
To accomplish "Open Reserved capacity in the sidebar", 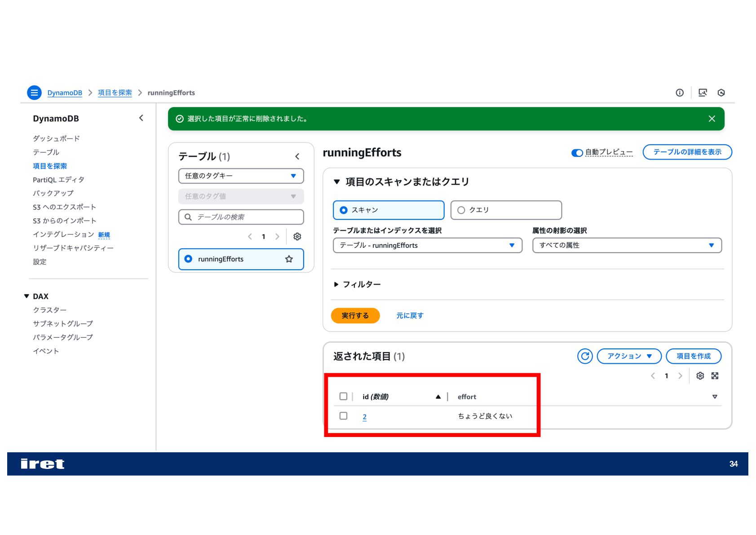I will [73, 248].
